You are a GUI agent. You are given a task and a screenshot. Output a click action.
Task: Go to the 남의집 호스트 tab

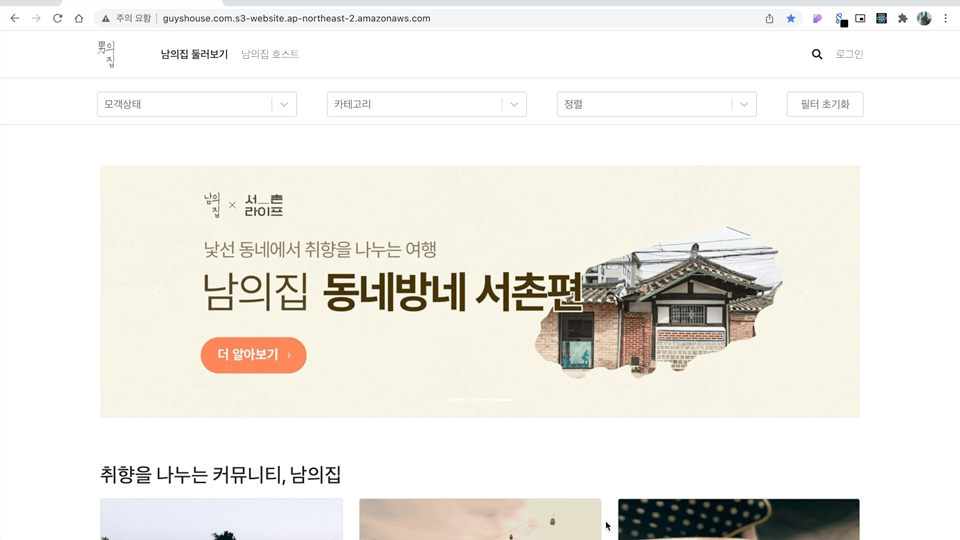pos(270,54)
